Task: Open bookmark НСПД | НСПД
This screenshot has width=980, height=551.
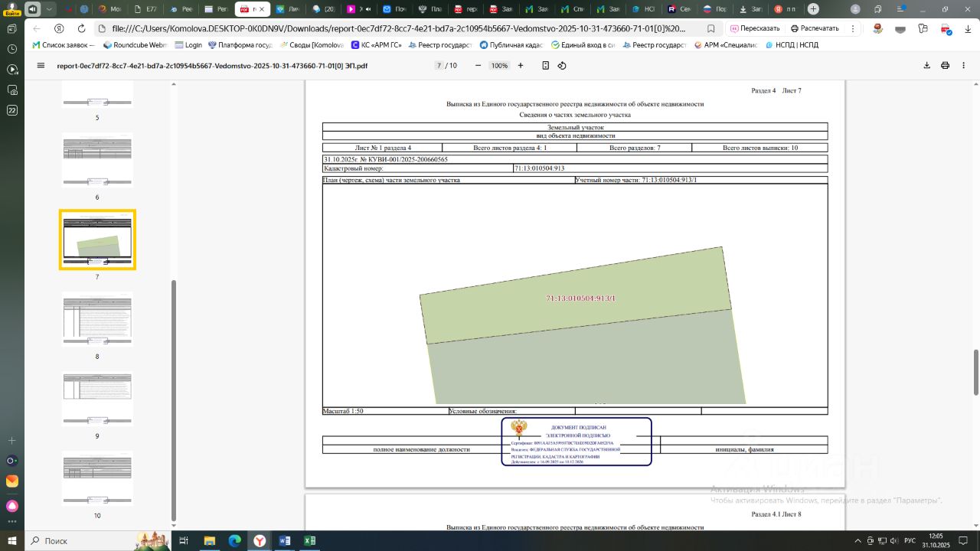Action: pyautogui.click(x=791, y=45)
